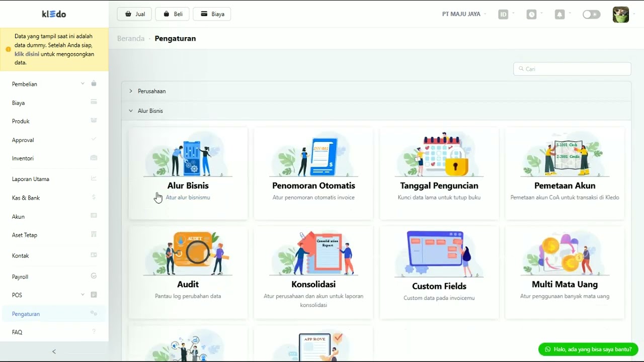
Task: Expand the POS submenu chevron
Action: pyautogui.click(x=83, y=295)
